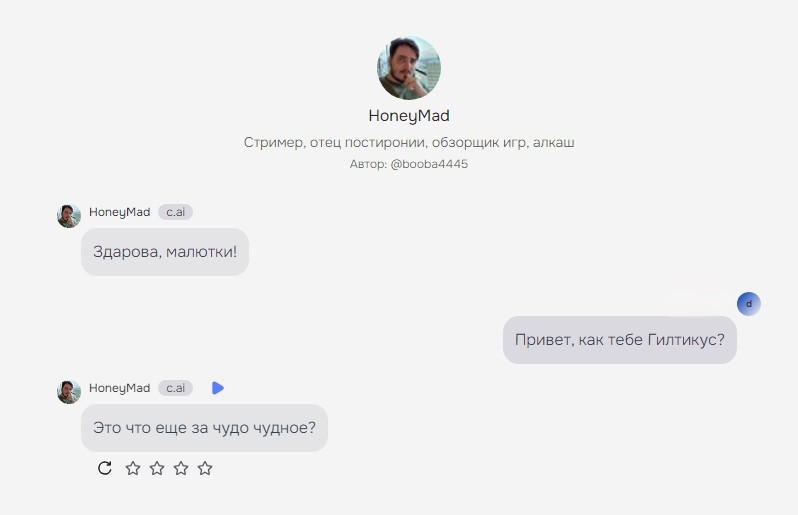Play the voice for HoneyMad's last reply
The image size is (798, 515).
tap(218, 388)
